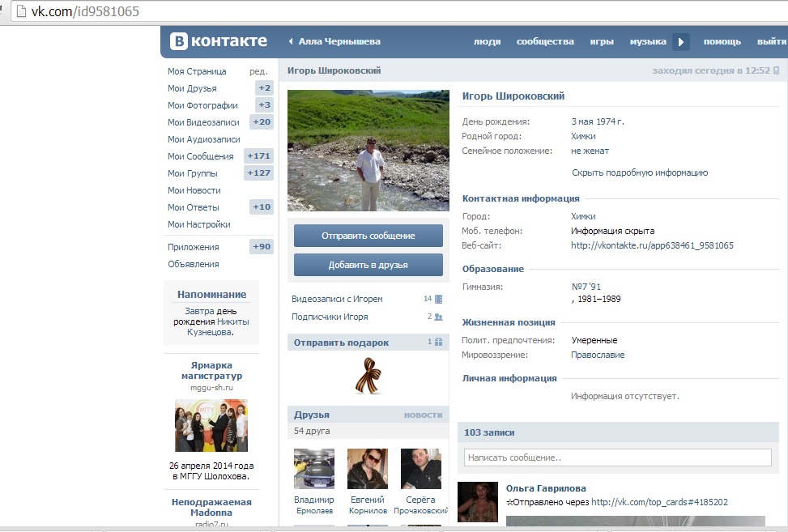The width and height of the screenshot is (788, 532).
Task: Open the vkontakte.ru/app638461 website link
Action: click(652, 245)
